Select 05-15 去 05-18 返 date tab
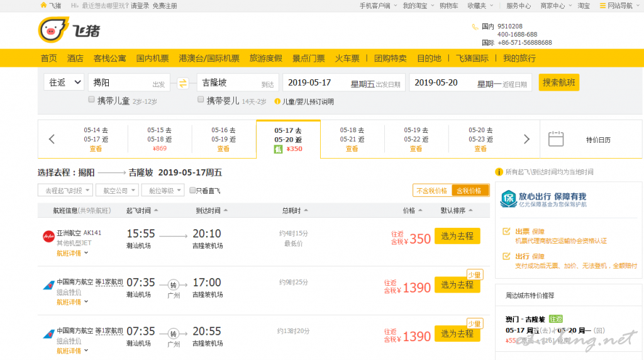Image resolution: width=644 pixels, height=360 pixels. pyautogui.click(x=160, y=139)
